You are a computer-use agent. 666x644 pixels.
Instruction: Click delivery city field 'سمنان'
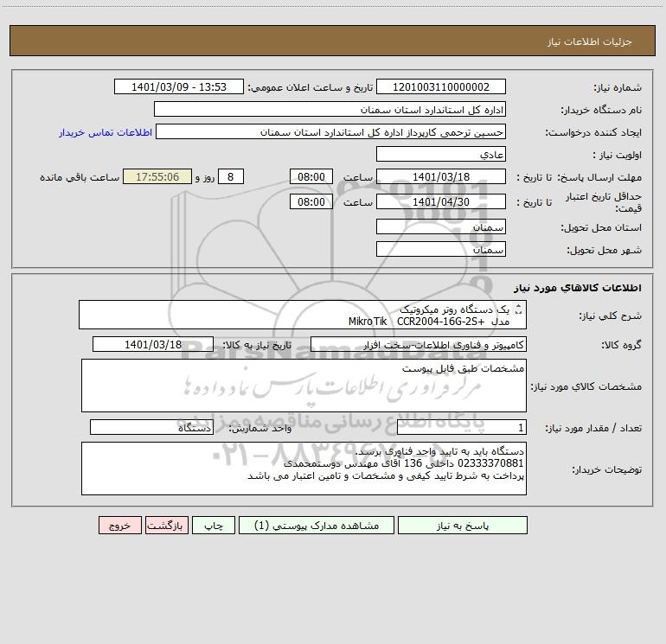point(441,249)
